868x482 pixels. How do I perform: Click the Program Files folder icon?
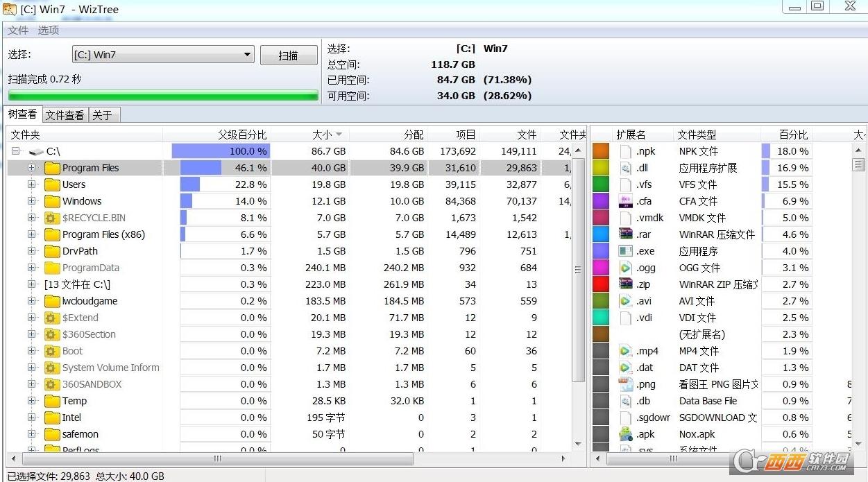(52, 168)
